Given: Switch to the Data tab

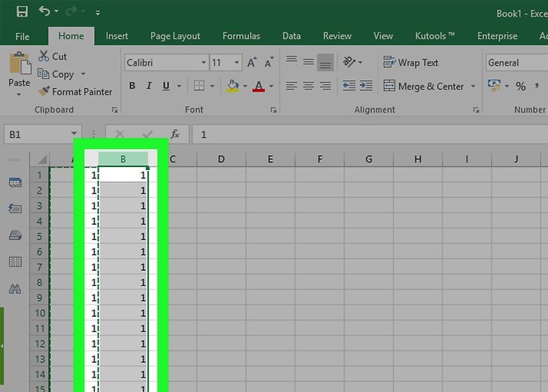Looking at the screenshot, I should [x=291, y=36].
